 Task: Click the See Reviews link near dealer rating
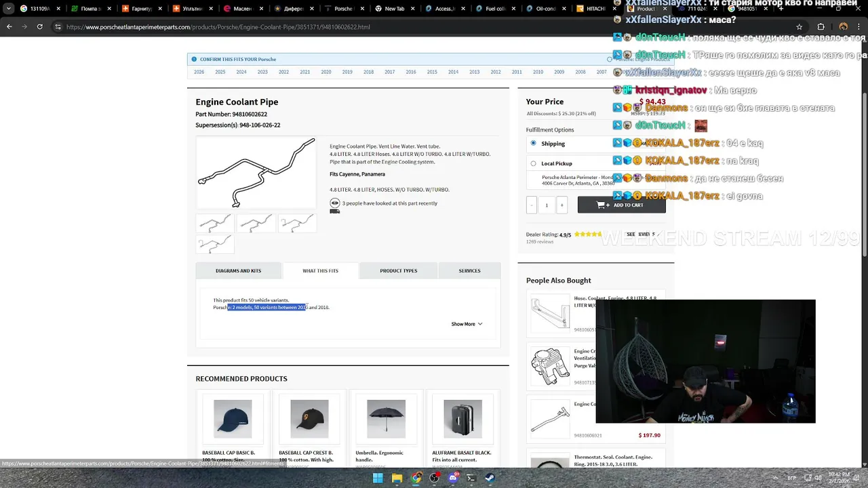643,234
